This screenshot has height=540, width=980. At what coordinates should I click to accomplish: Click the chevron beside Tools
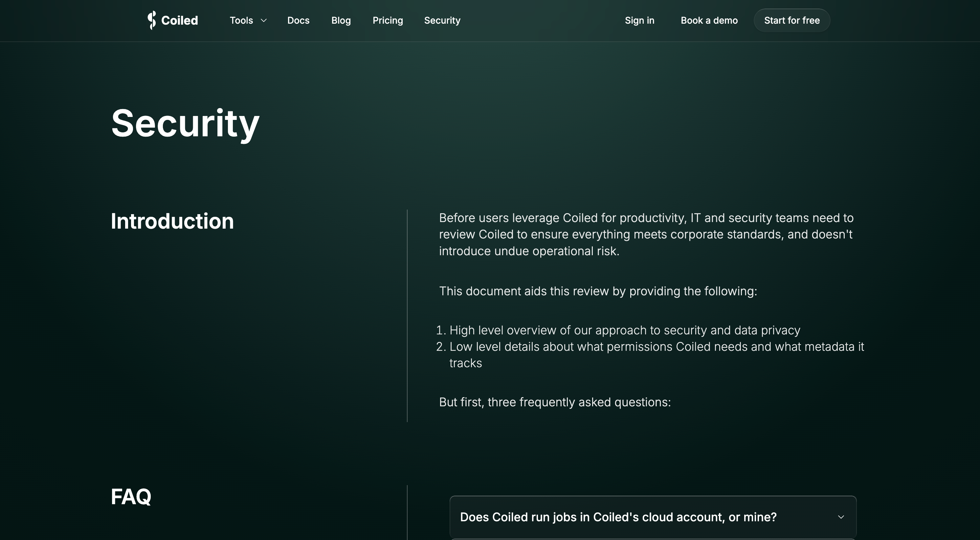[264, 21]
